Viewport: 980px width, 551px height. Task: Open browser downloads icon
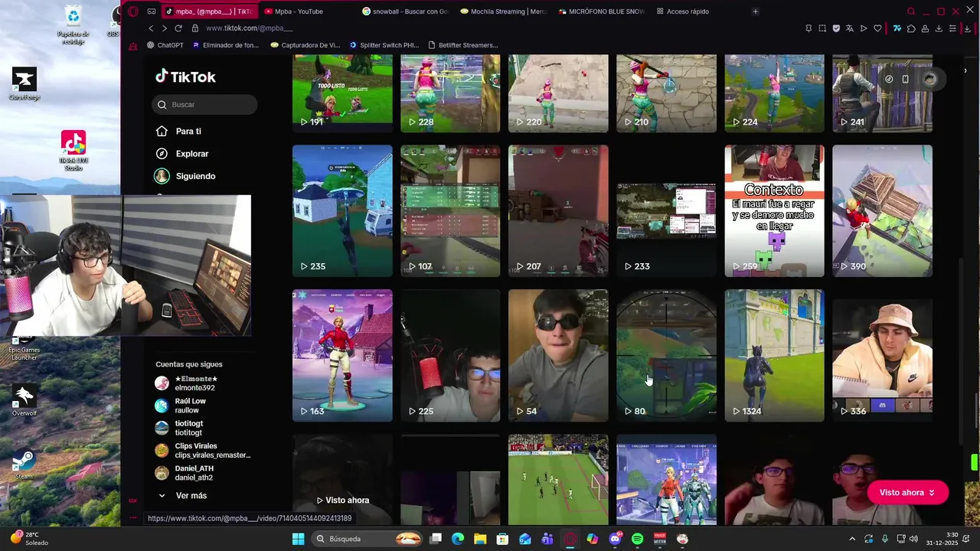click(939, 28)
